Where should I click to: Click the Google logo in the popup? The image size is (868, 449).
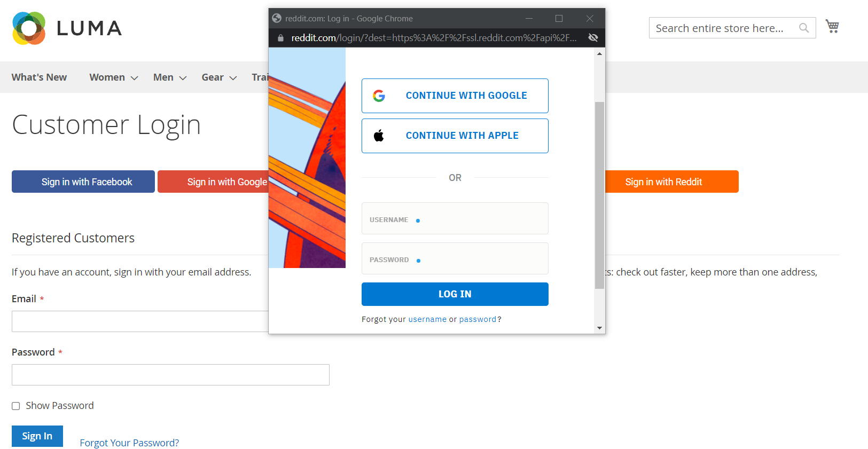point(379,96)
